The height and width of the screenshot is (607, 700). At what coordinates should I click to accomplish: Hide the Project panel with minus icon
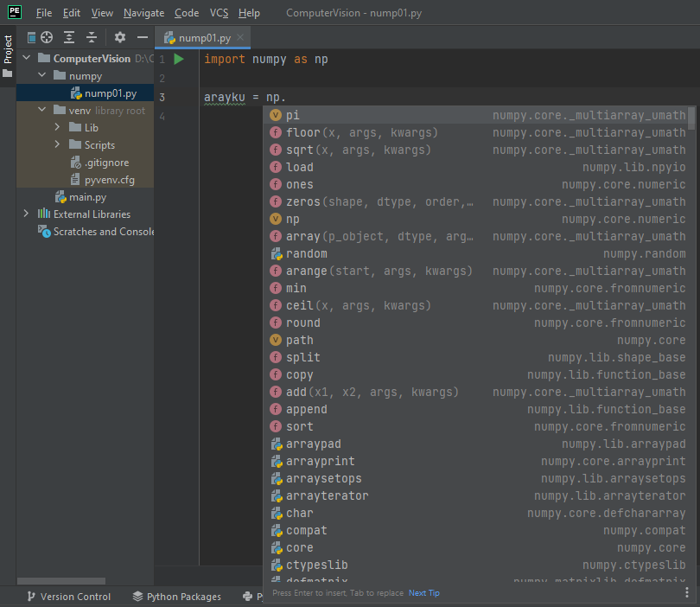[143, 37]
